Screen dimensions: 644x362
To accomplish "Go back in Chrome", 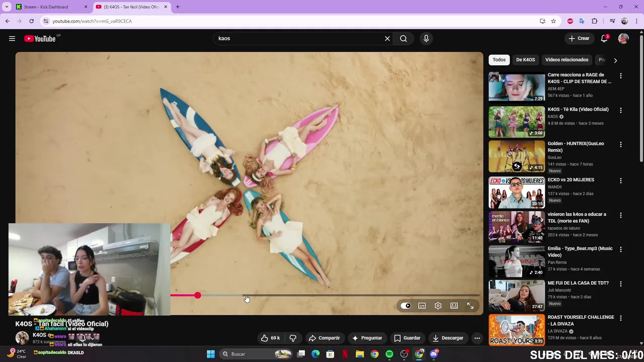I will pos(7,21).
